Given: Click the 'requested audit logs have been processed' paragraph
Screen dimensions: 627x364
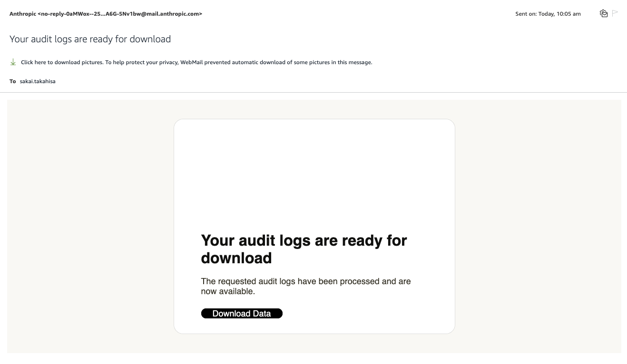Looking at the screenshot, I should point(305,281).
